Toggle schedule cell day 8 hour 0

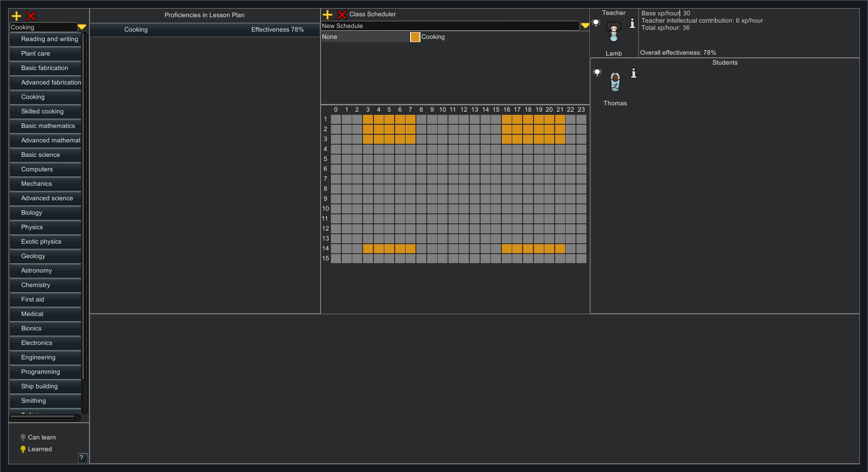(336, 189)
